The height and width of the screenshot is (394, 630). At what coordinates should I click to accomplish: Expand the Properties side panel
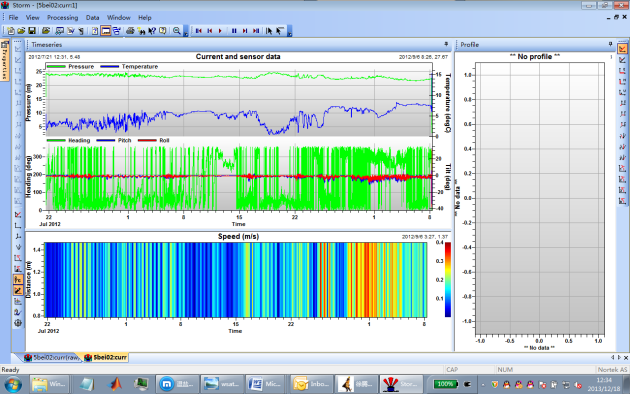[5, 61]
